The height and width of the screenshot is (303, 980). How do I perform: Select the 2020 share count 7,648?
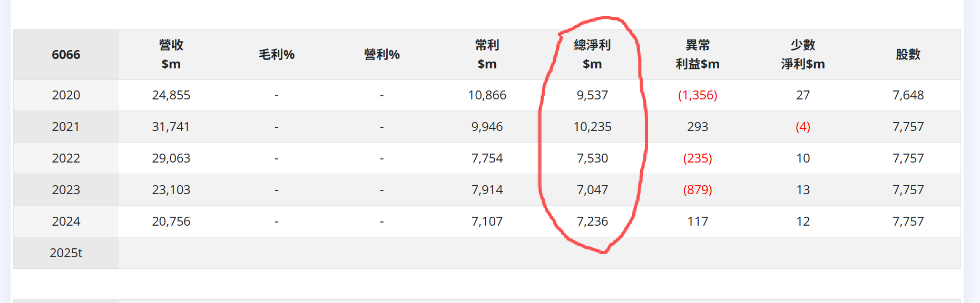pos(908,95)
